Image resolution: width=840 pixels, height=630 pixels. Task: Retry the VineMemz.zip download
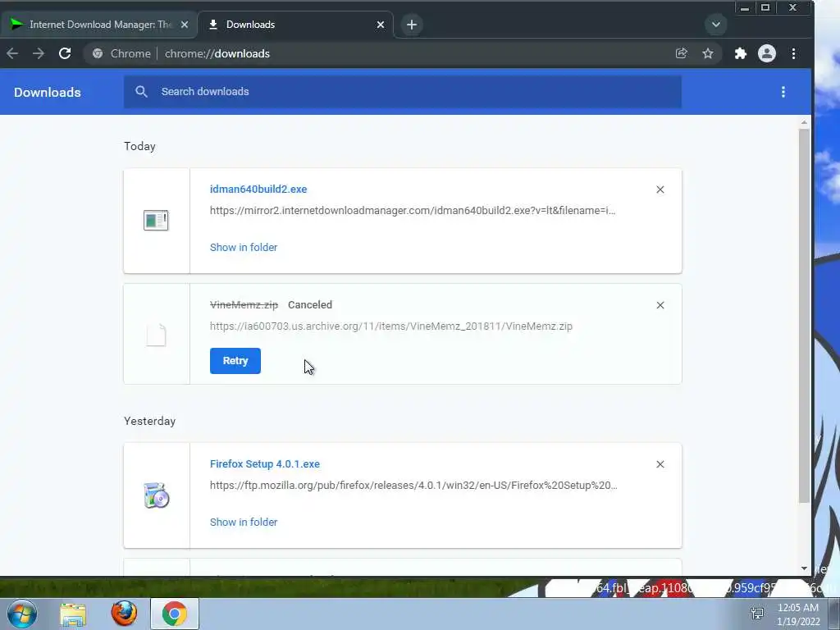pos(235,361)
